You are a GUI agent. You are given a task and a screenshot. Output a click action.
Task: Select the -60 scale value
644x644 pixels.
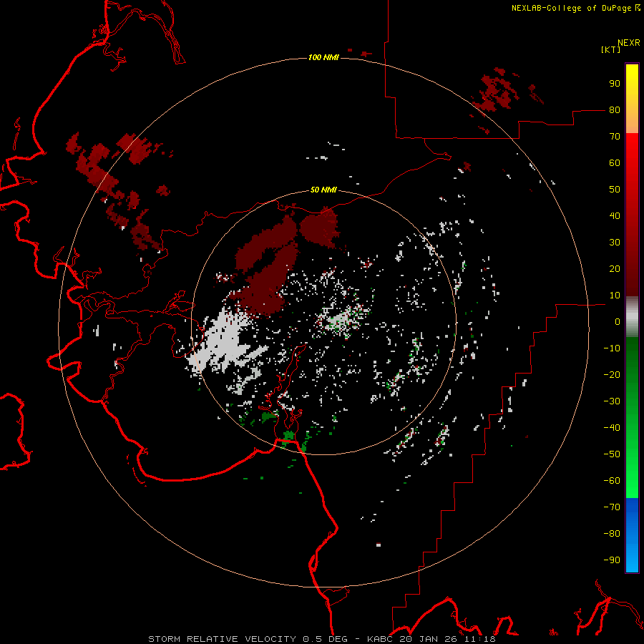coord(612,481)
